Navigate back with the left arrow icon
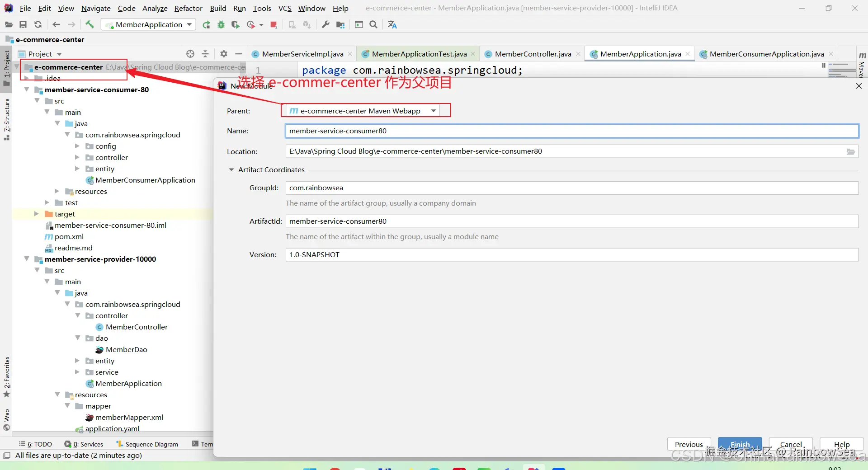This screenshot has width=868, height=470. coord(56,24)
